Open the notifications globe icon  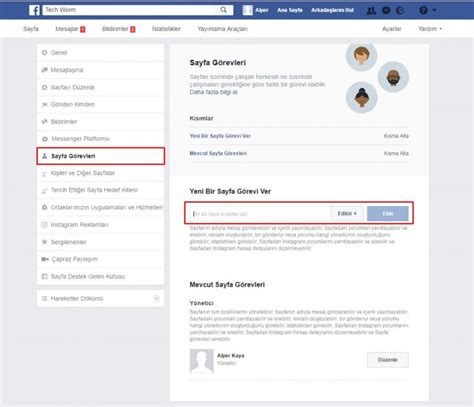(400, 10)
